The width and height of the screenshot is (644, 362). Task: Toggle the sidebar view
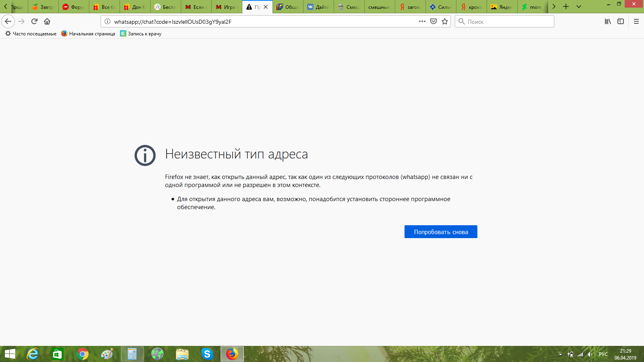(621, 21)
